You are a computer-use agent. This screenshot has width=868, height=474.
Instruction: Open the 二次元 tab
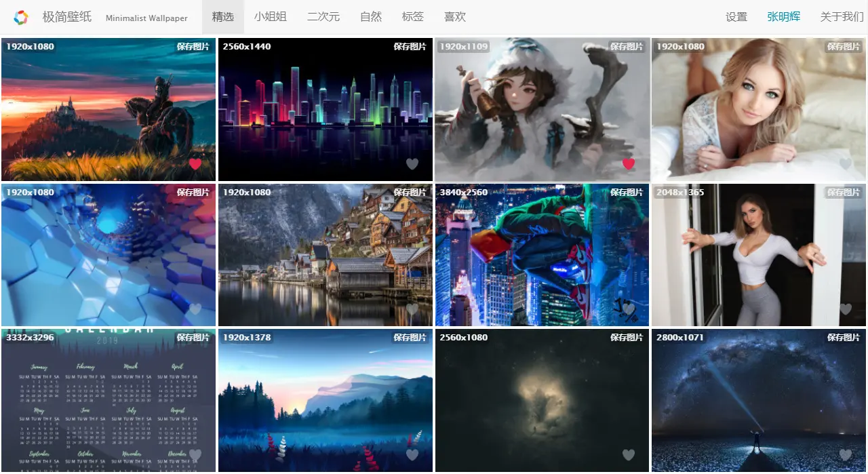point(323,17)
